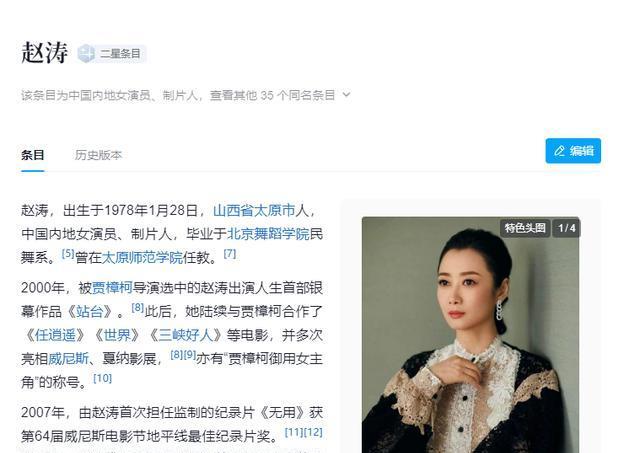Open the 贾樟柯 director link
Image resolution: width=640 pixels, height=453 pixels.
[112, 288]
